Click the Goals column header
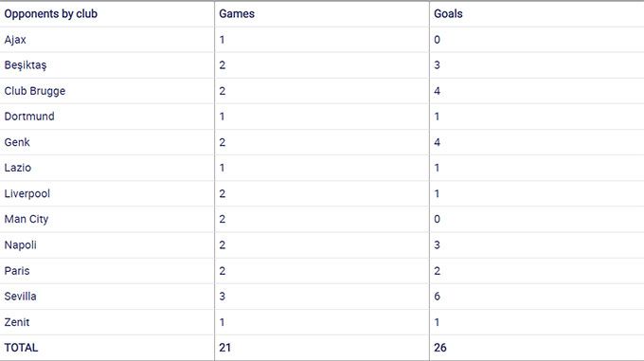The height and width of the screenshot is (361, 644). click(448, 14)
